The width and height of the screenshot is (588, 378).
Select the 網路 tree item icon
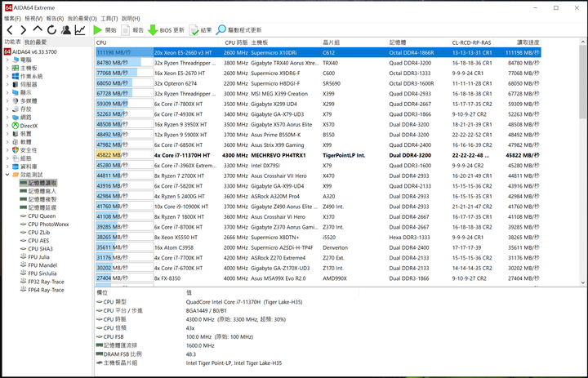[16, 118]
